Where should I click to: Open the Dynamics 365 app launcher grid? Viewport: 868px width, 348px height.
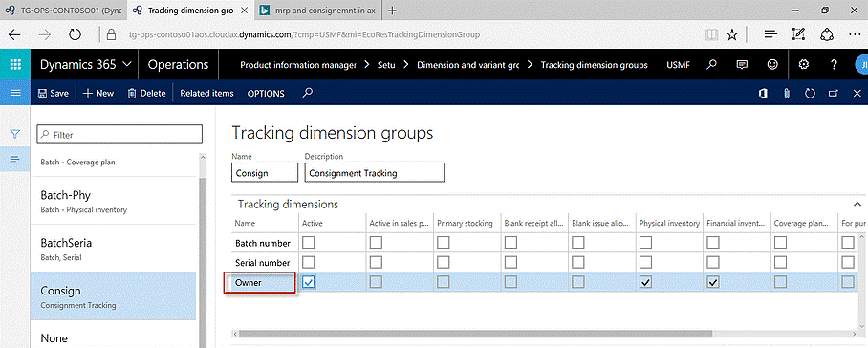point(15,64)
